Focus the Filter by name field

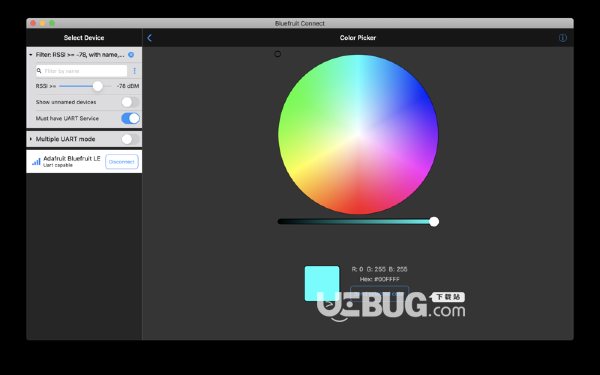point(82,71)
